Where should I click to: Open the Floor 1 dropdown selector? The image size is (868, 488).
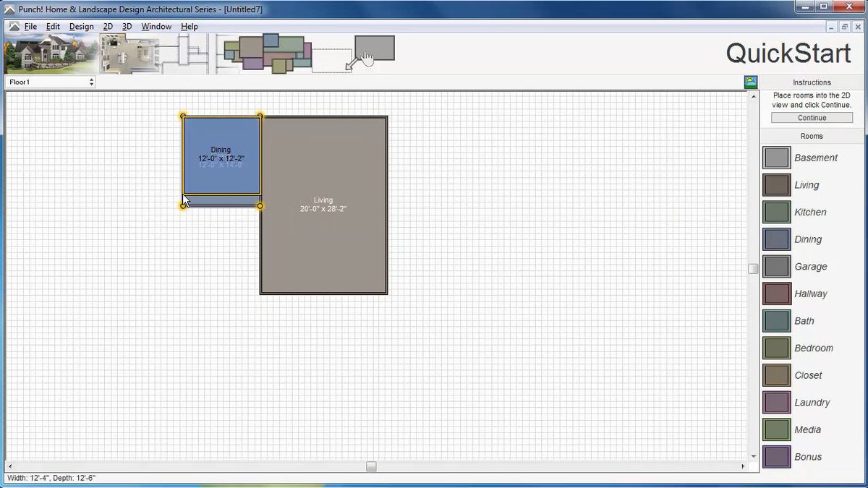(x=51, y=82)
